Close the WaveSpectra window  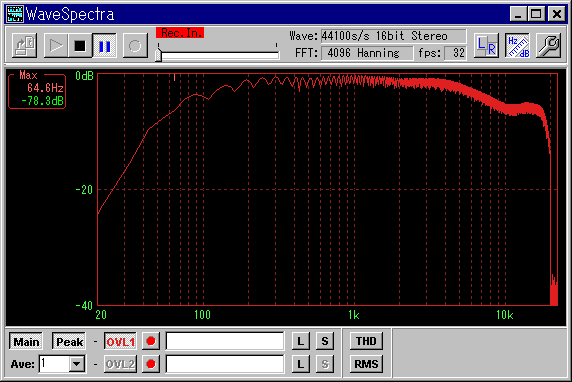557,14
